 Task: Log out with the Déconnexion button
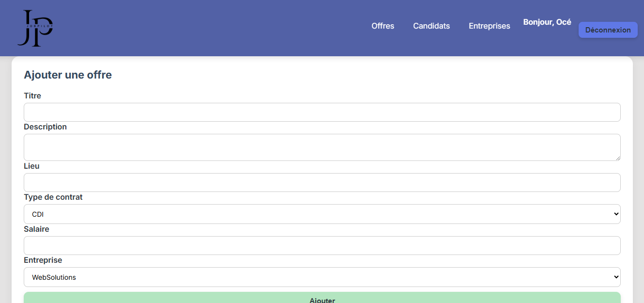point(608,30)
